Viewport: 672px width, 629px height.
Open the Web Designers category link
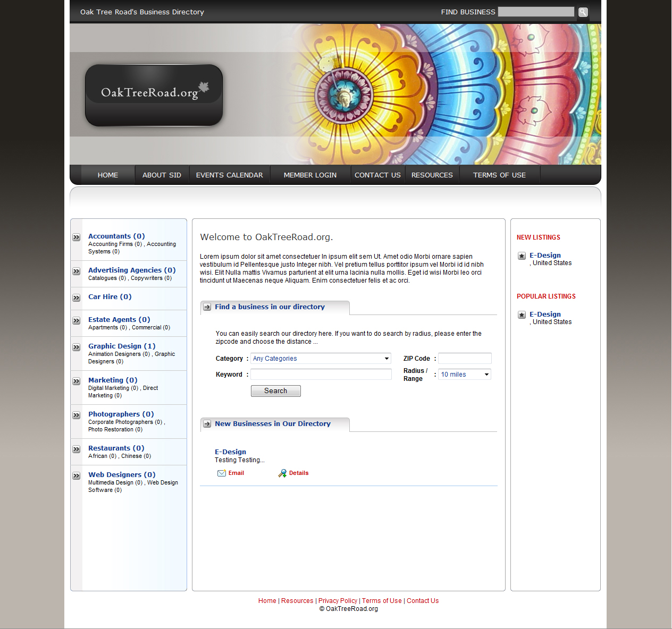pos(122,475)
